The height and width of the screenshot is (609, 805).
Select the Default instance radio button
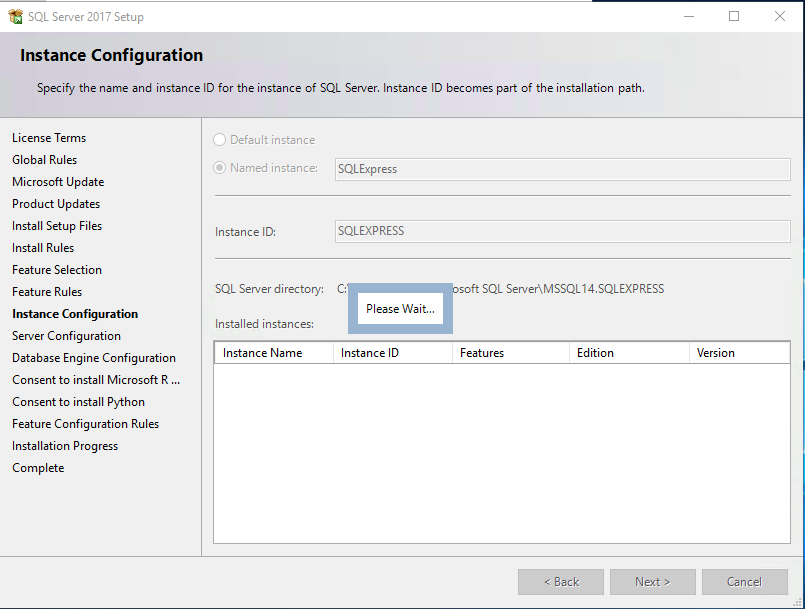point(219,140)
